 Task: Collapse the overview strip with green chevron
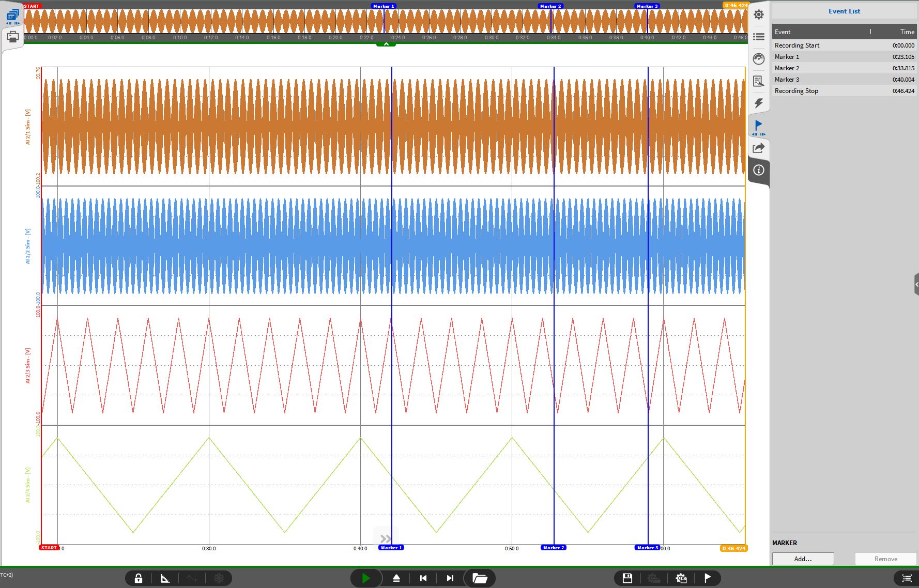[x=386, y=44]
